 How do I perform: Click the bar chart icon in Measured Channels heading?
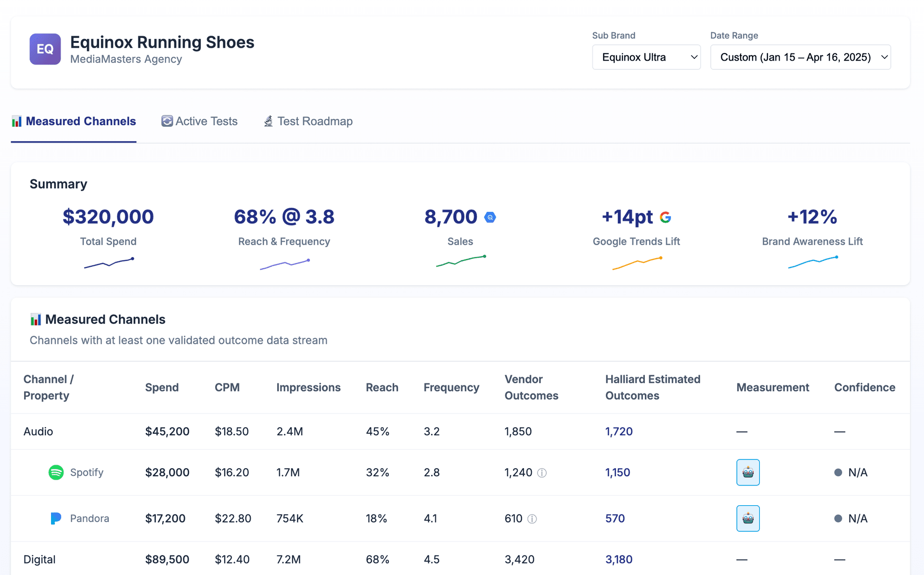point(36,319)
